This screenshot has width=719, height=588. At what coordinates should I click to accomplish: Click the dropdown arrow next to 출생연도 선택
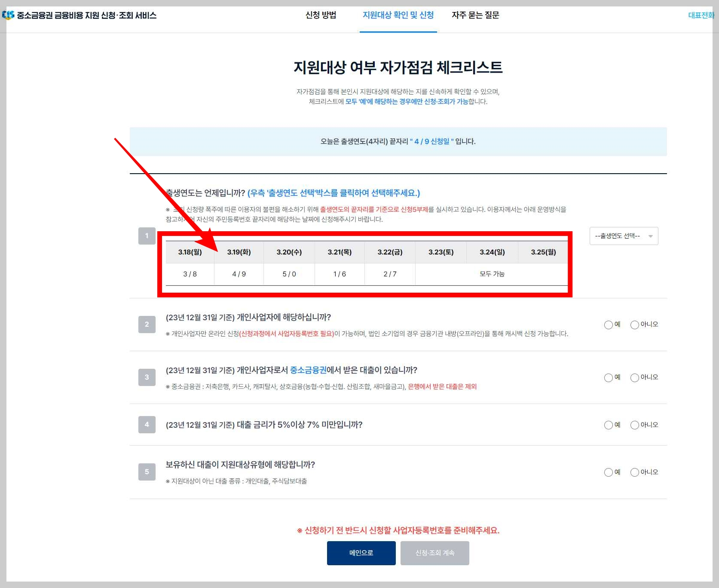651,236
